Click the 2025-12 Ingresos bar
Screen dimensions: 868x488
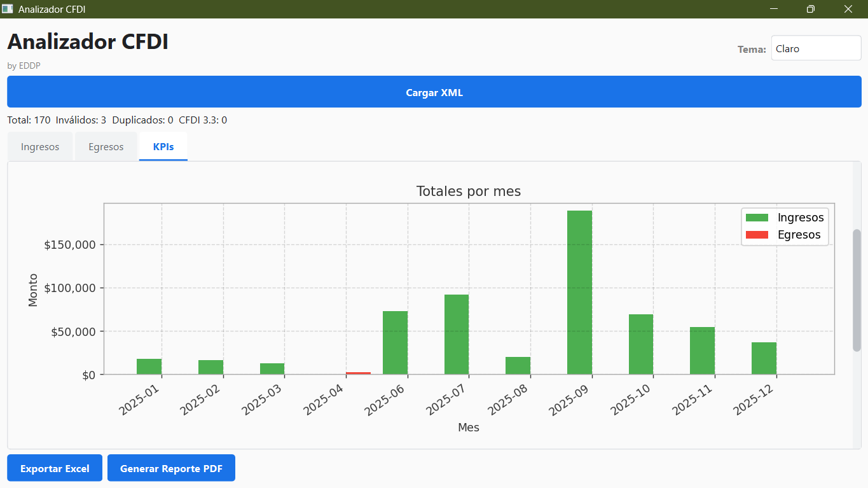pos(764,358)
